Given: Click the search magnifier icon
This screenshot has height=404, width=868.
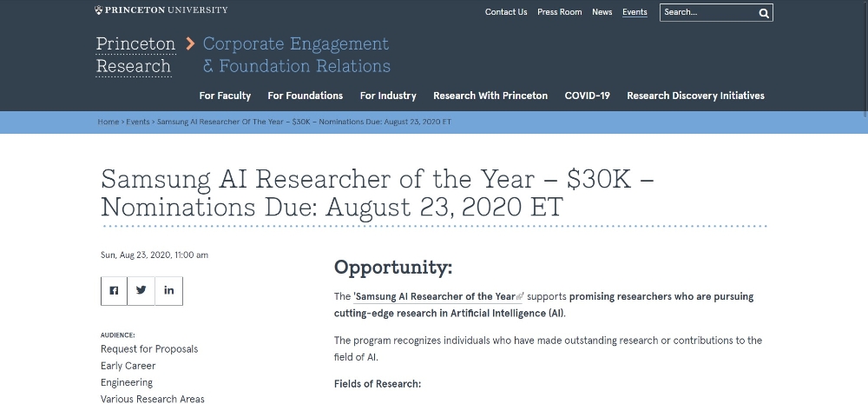Looking at the screenshot, I should pyautogui.click(x=764, y=13).
